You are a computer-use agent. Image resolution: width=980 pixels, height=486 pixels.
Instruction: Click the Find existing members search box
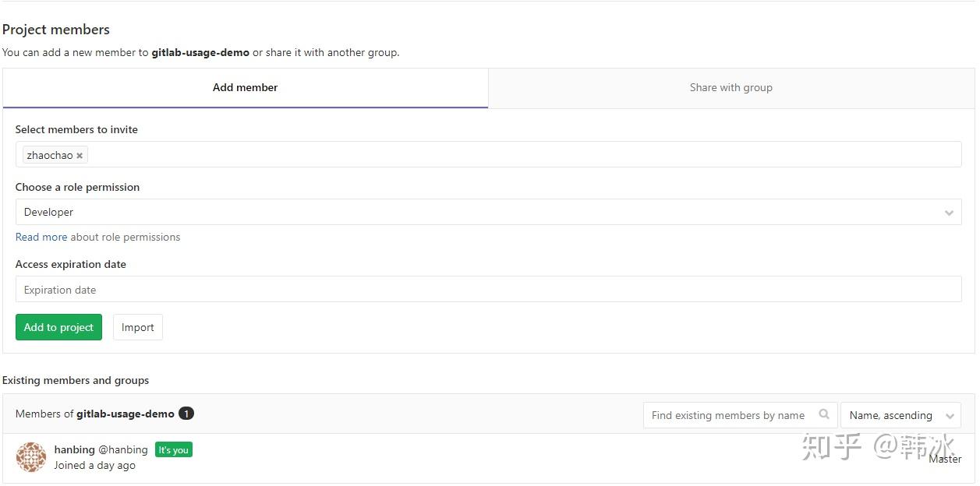pos(729,415)
